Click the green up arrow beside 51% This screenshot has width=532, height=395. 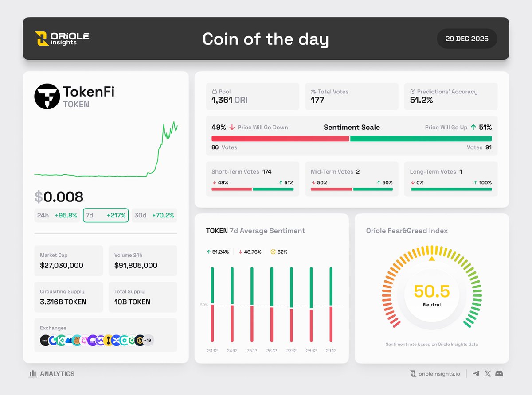473,127
